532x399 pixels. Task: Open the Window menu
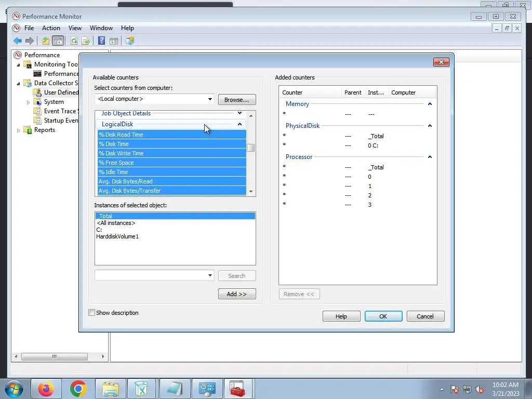coord(101,28)
